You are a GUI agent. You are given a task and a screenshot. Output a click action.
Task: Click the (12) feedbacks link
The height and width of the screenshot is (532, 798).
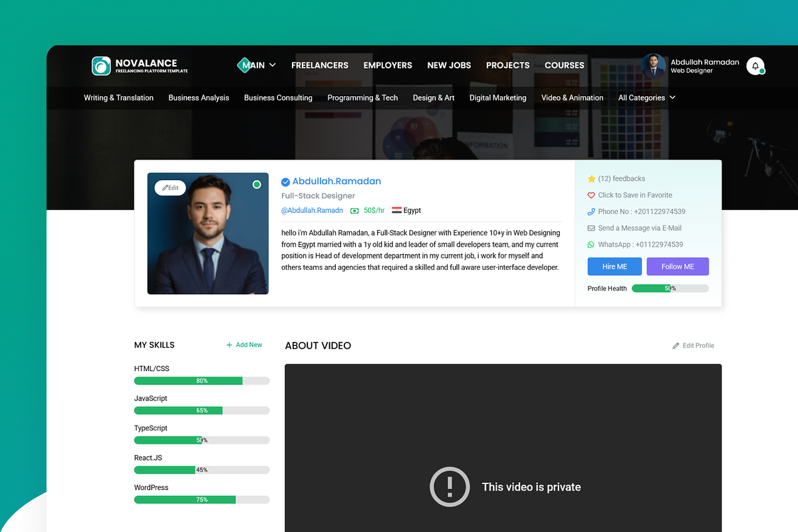pyautogui.click(x=622, y=179)
